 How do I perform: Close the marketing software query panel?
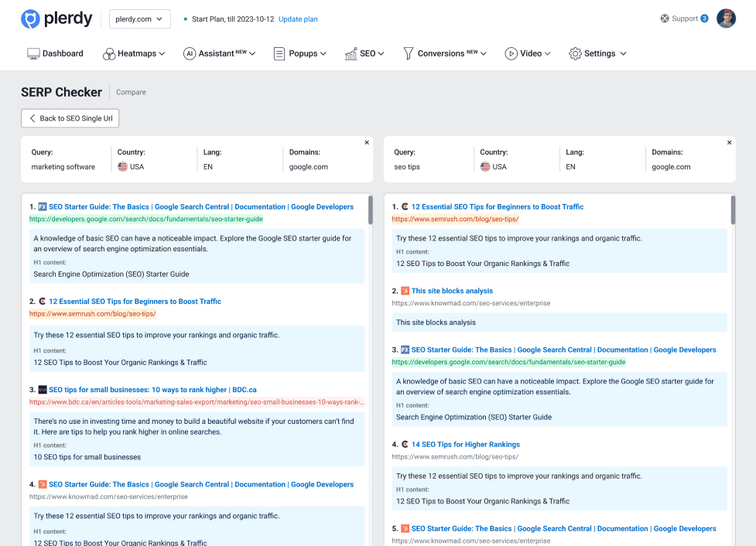click(x=367, y=143)
